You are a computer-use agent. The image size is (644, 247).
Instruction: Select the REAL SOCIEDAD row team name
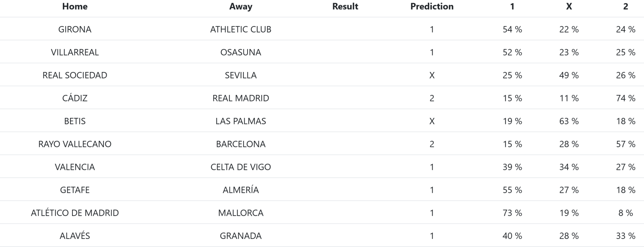tap(74, 75)
